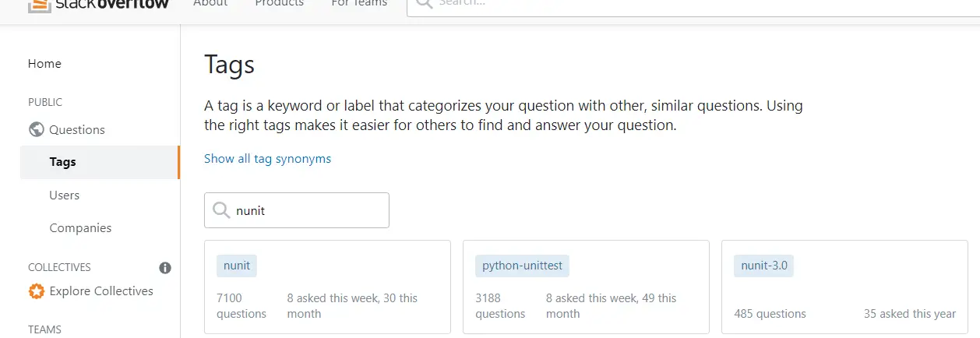The height and width of the screenshot is (338, 980).
Task: Open the nunit-3.0 tag
Action: point(764,266)
